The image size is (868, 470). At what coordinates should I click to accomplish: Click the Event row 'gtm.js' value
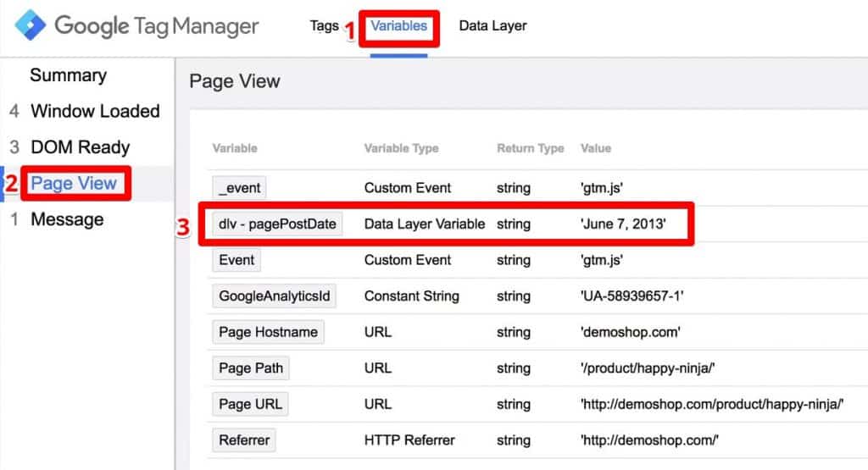(602, 260)
